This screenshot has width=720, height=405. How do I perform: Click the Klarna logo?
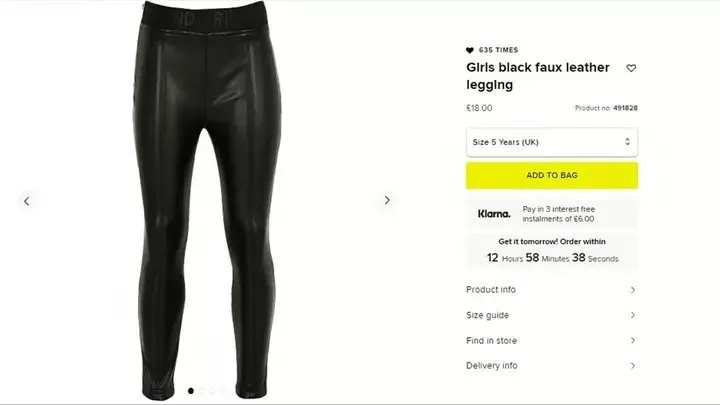[494, 214]
